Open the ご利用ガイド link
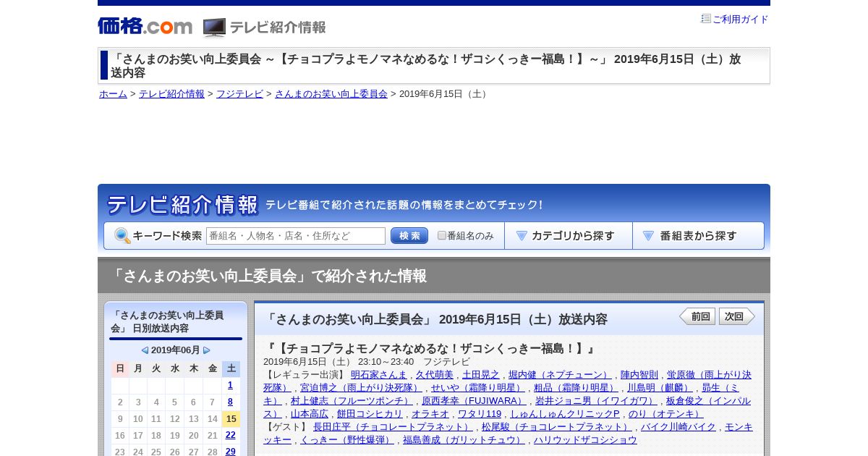The height and width of the screenshot is (456, 868). [741, 20]
